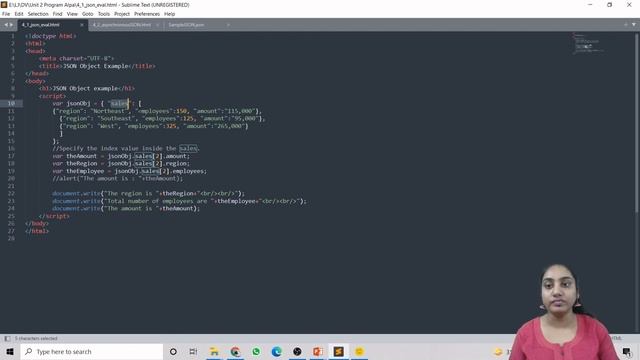Open PowerPoint from taskbar
This screenshot has height=360, width=640.
point(318,351)
